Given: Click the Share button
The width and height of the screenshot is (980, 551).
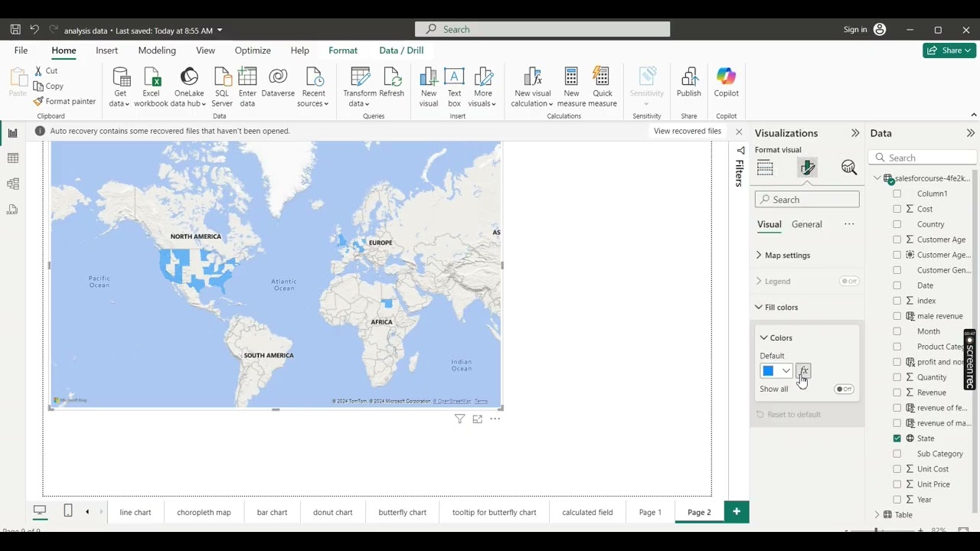Looking at the screenshot, I should tap(949, 51).
